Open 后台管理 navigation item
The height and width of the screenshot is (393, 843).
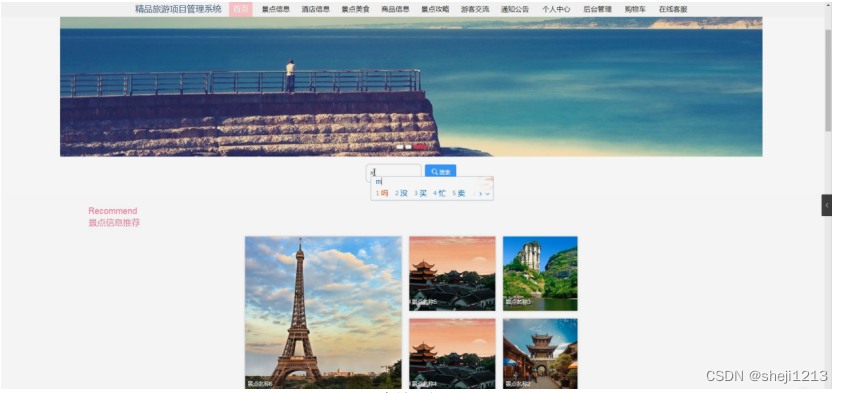pos(597,9)
